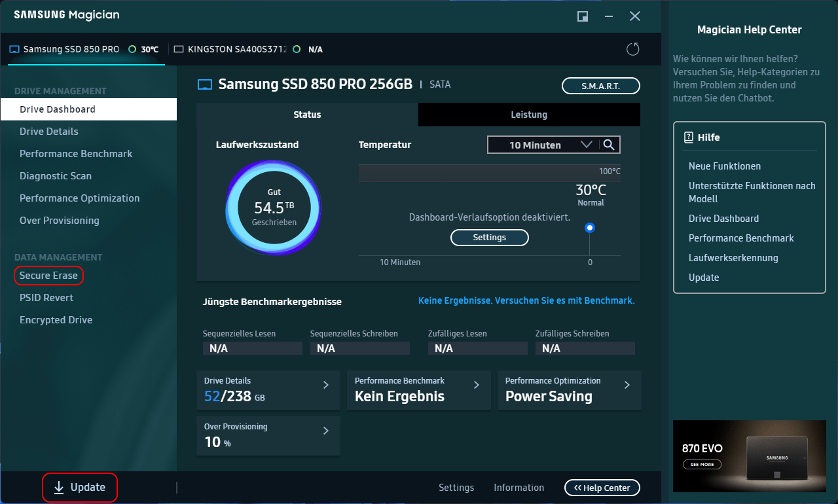Click Sequenzielles Schreiben N/A value
Image resolution: width=838 pixels, height=504 pixels.
[x=360, y=348]
